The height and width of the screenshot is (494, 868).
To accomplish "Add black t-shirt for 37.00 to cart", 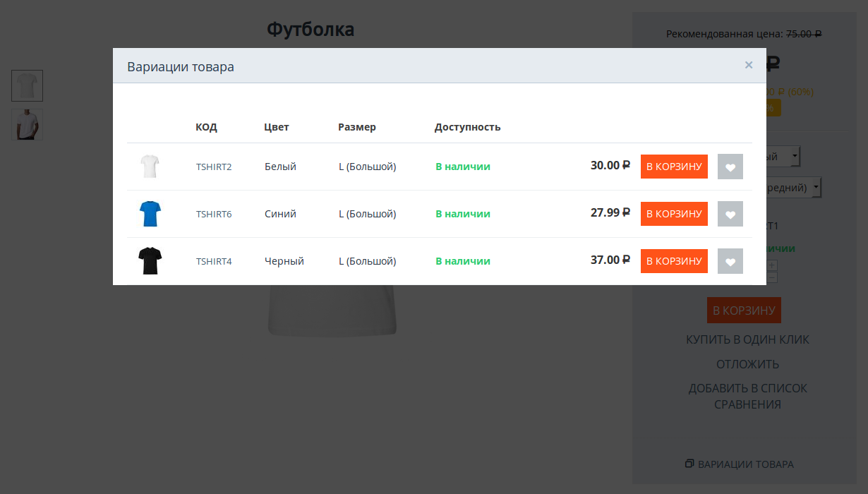I will 674,261.
